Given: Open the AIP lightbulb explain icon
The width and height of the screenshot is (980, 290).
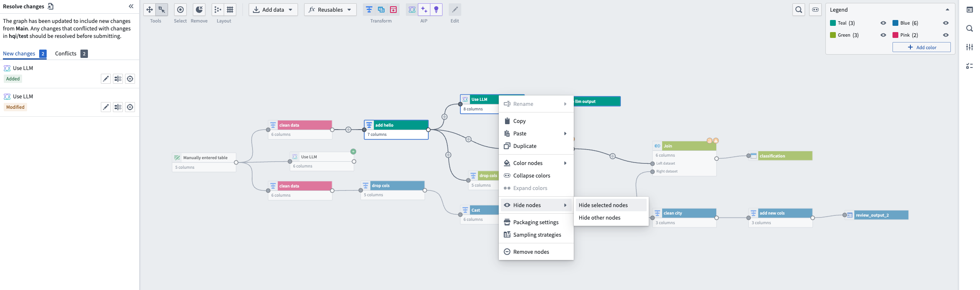Looking at the screenshot, I should point(436,10).
